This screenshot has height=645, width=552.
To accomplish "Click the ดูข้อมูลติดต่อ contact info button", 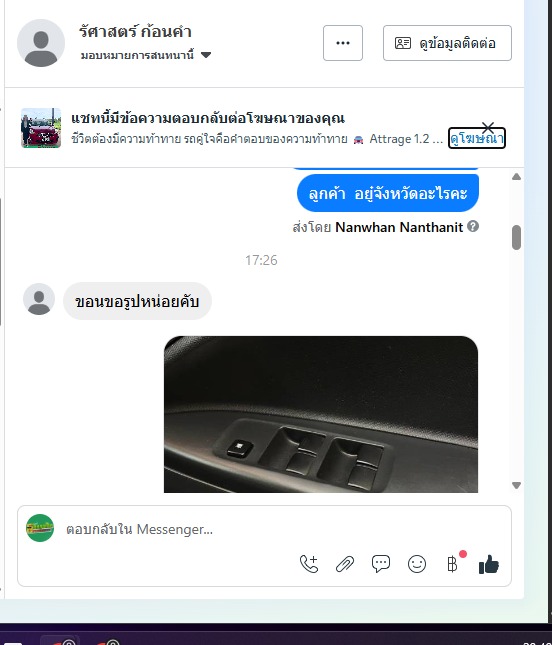I will [x=447, y=43].
